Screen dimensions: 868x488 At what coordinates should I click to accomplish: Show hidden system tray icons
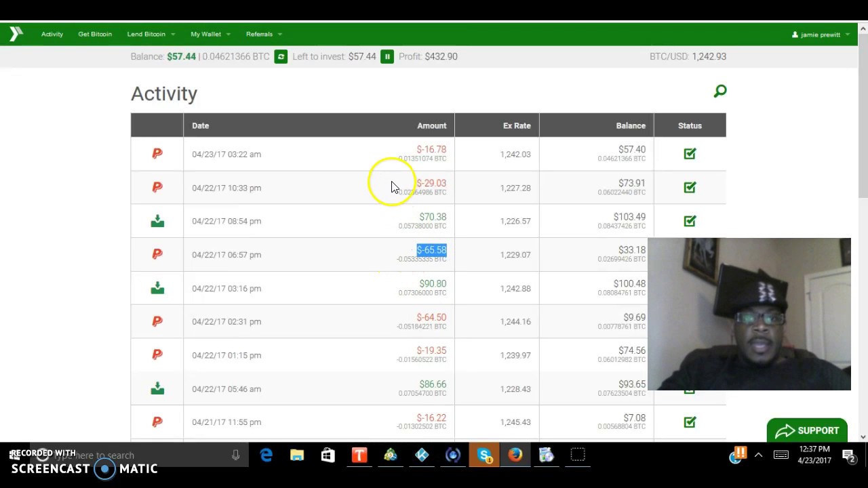click(759, 455)
